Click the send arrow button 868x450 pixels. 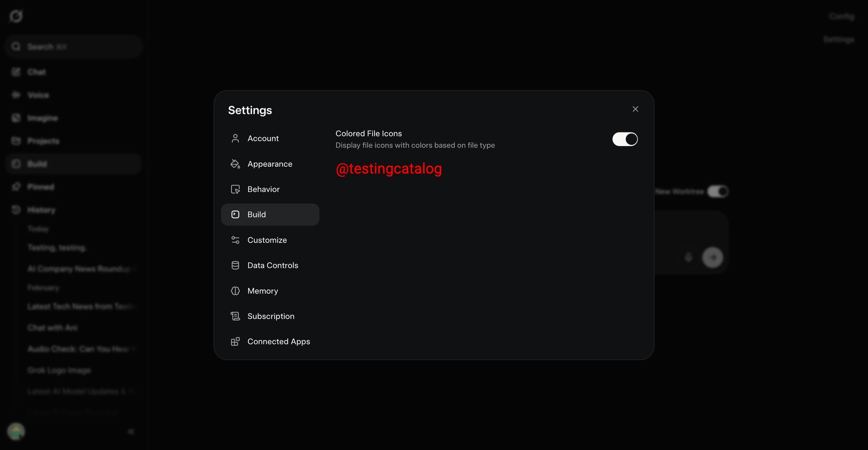pyautogui.click(x=713, y=258)
